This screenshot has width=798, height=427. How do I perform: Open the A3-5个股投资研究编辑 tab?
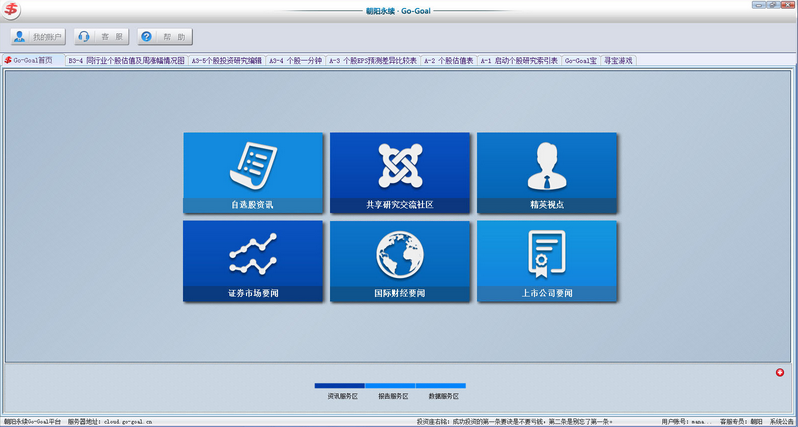click(x=226, y=61)
